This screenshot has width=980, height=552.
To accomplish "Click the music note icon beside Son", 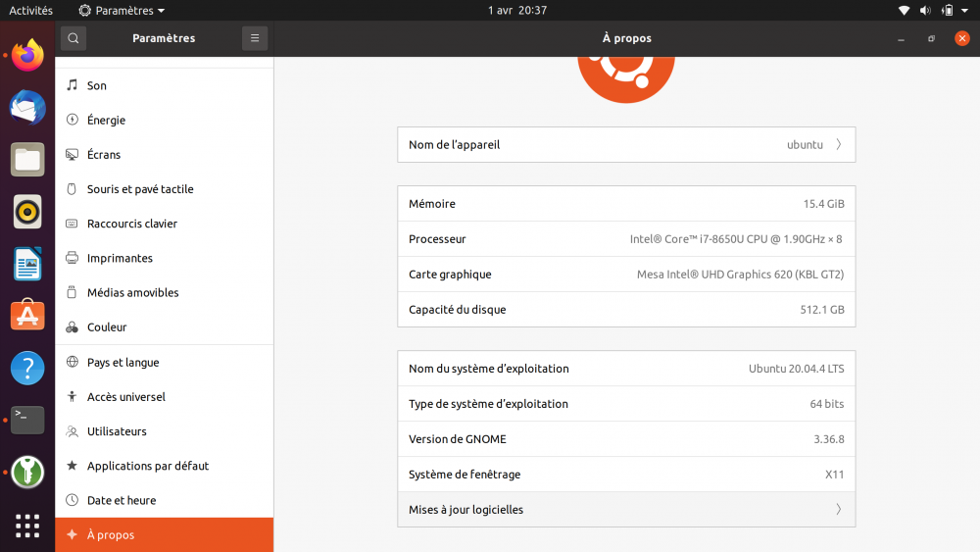I will tap(72, 85).
